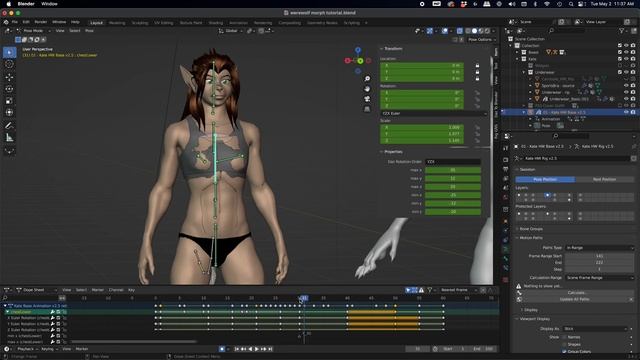Click the Calculate... button
This screenshot has width=640, height=360.
coord(577,293)
